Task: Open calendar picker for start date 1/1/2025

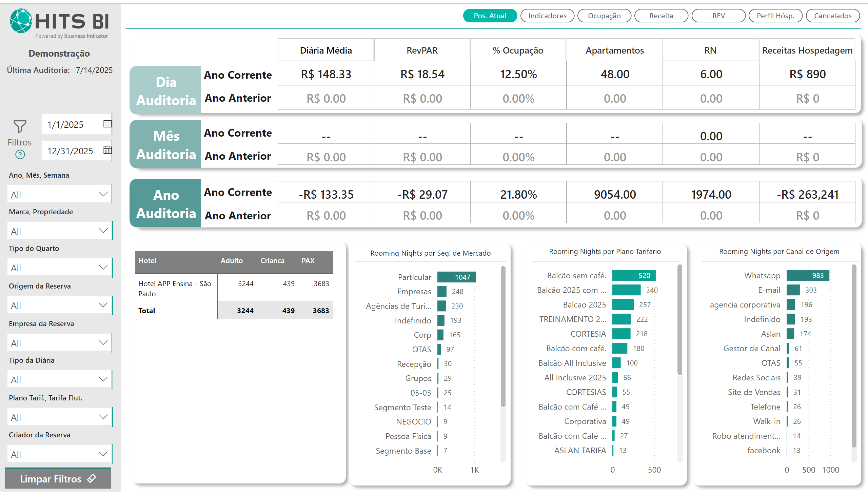Action: click(107, 124)
